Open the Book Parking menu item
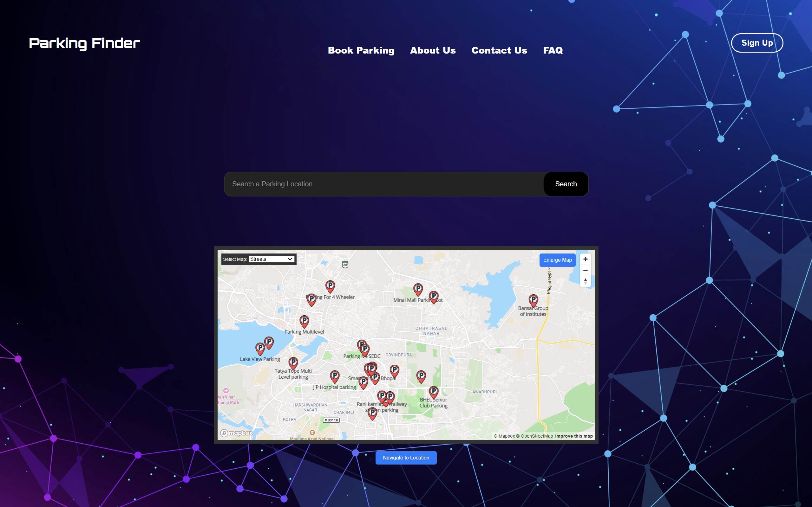 click(361, 50)
